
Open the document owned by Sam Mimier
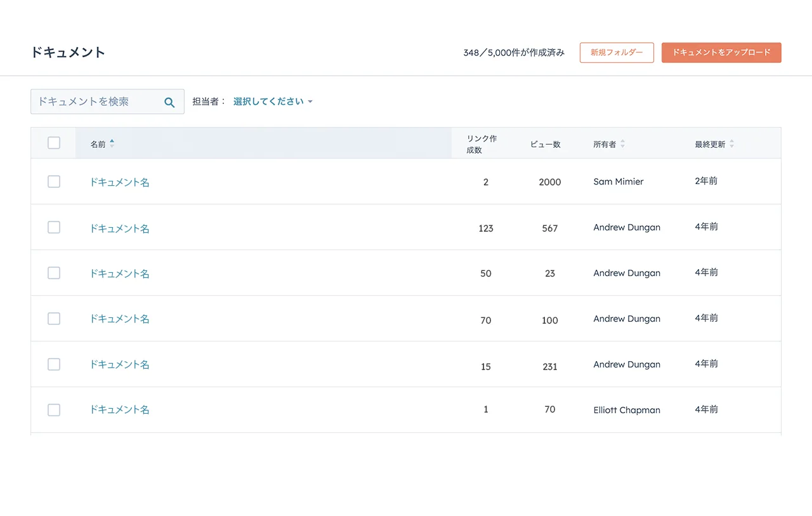click(119, 182)
